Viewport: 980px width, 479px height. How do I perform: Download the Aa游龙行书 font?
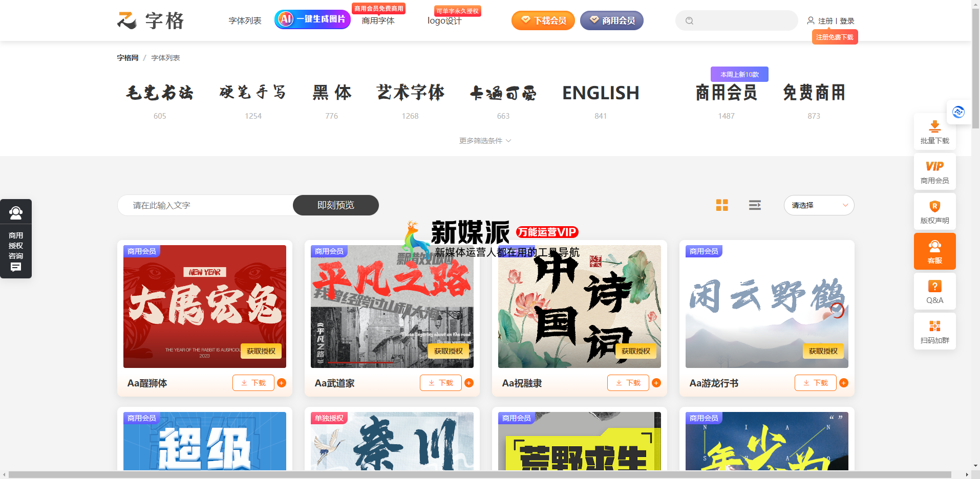click(816, 383)
